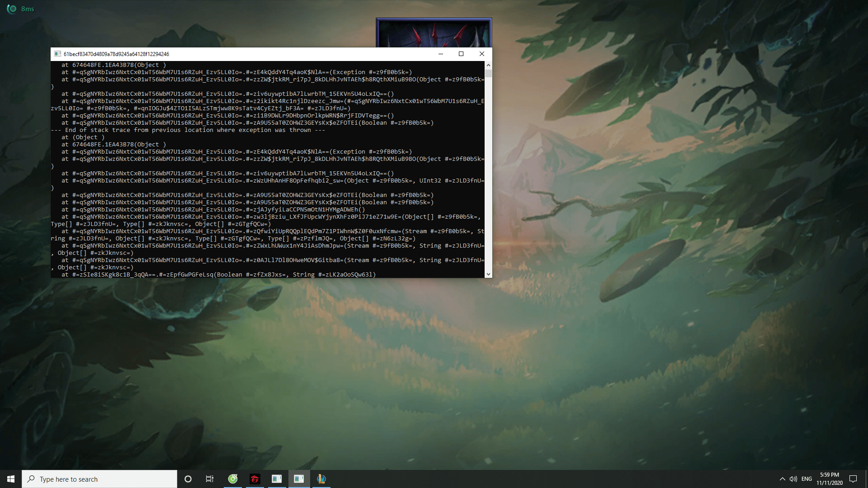
Task: Close the console window
Action: coord(482,54)
